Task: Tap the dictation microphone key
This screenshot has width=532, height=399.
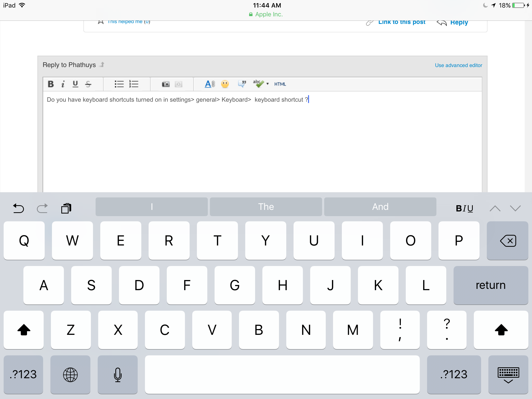Action: (118, 374)
